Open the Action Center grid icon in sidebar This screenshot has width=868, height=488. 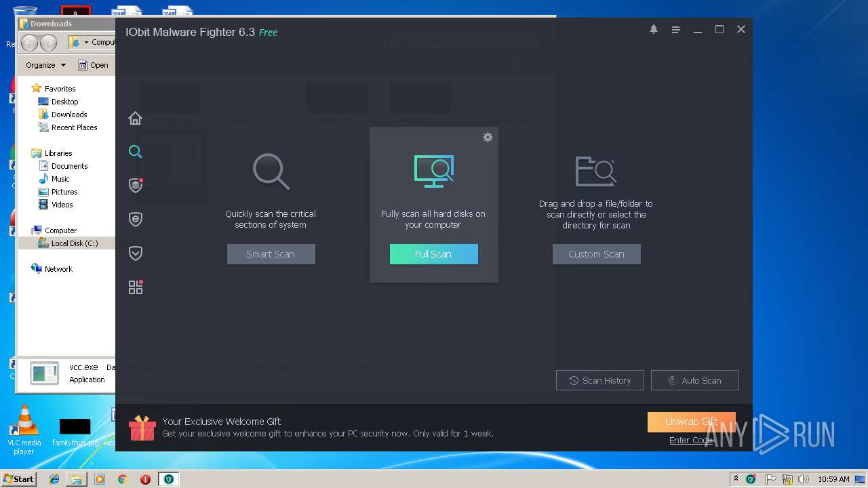click(136, 287)
